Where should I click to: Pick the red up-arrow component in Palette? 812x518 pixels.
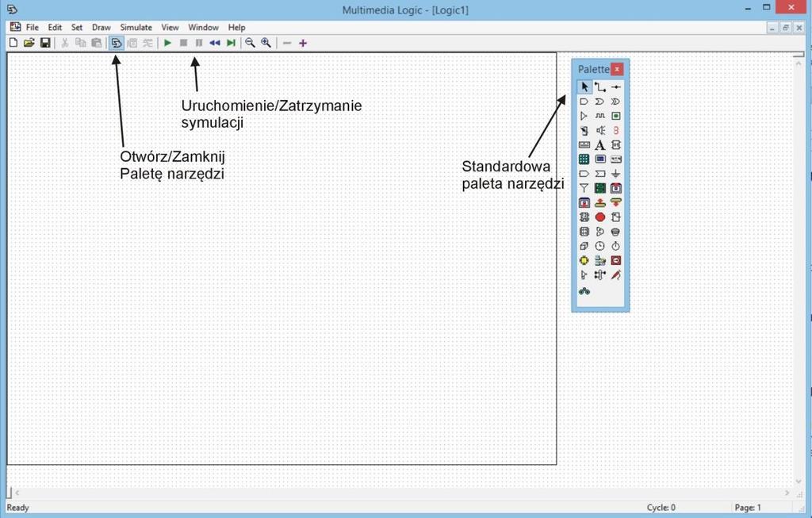(x=599, y=202)
